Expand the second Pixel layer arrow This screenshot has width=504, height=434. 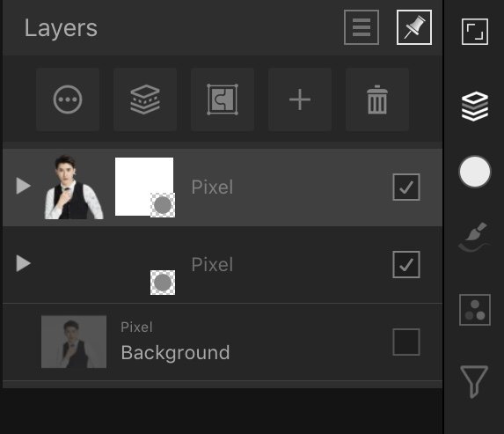coord(23,263)
